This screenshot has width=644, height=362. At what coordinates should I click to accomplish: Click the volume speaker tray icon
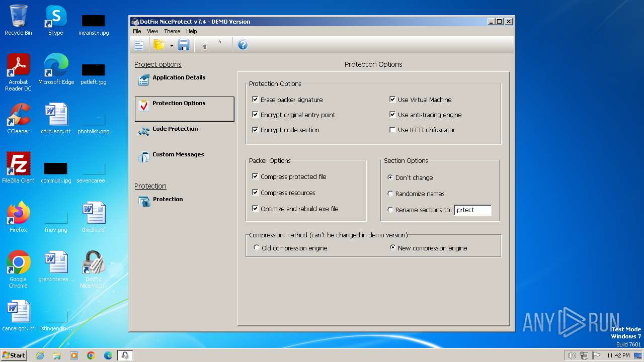[572, 355]
